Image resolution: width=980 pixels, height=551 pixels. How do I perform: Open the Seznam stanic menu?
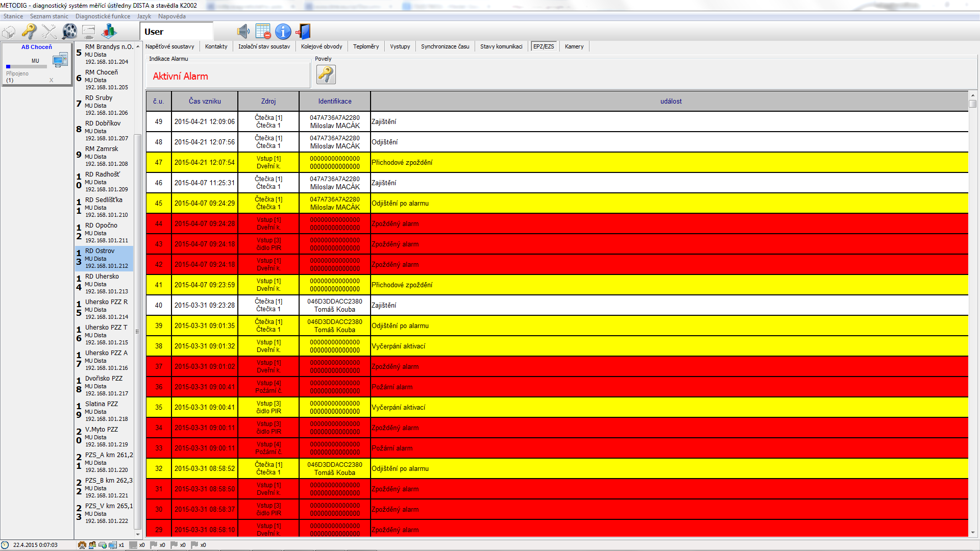coord(49,16)
